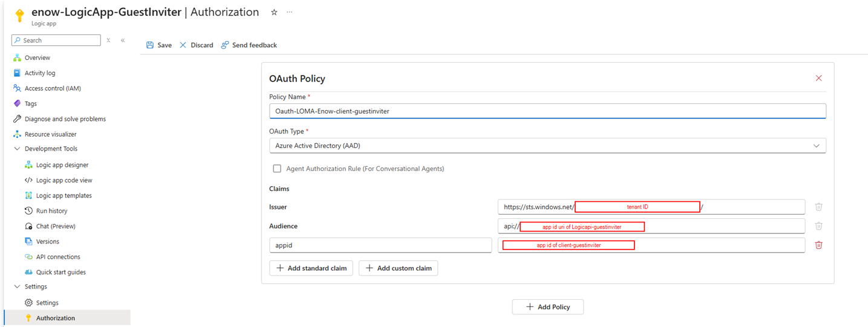Click the Add Policy button
This screenshot has width=868, height=327.
coord(547,307)
